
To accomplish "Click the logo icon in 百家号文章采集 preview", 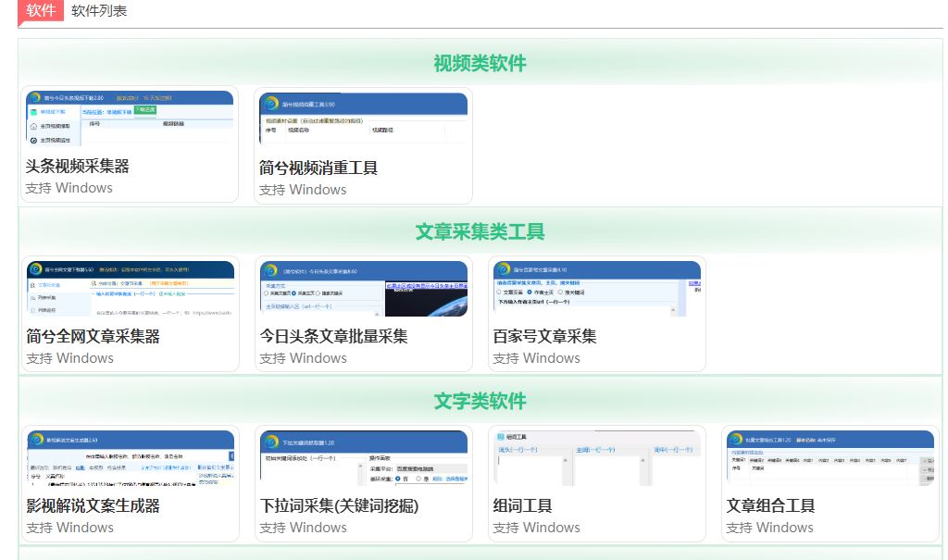I will (x=505, y=270).
